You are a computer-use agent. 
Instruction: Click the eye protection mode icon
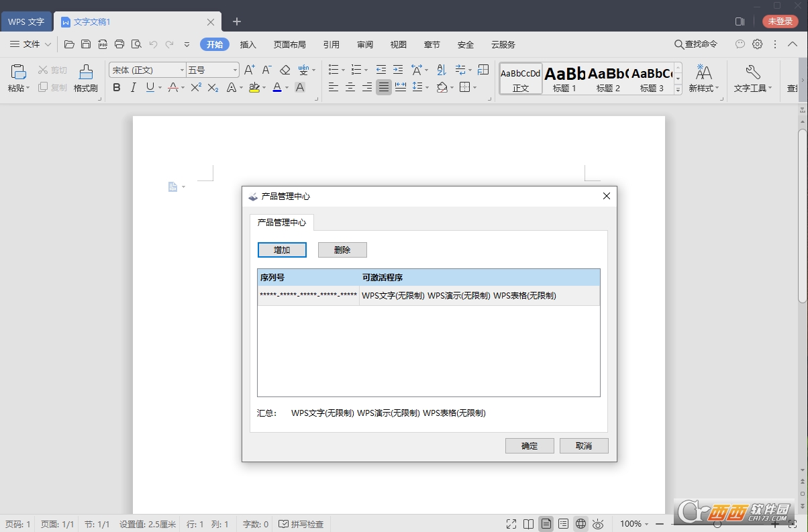598,524
